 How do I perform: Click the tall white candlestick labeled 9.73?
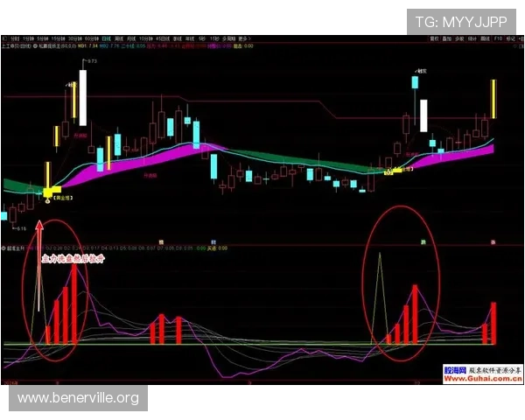83,96
